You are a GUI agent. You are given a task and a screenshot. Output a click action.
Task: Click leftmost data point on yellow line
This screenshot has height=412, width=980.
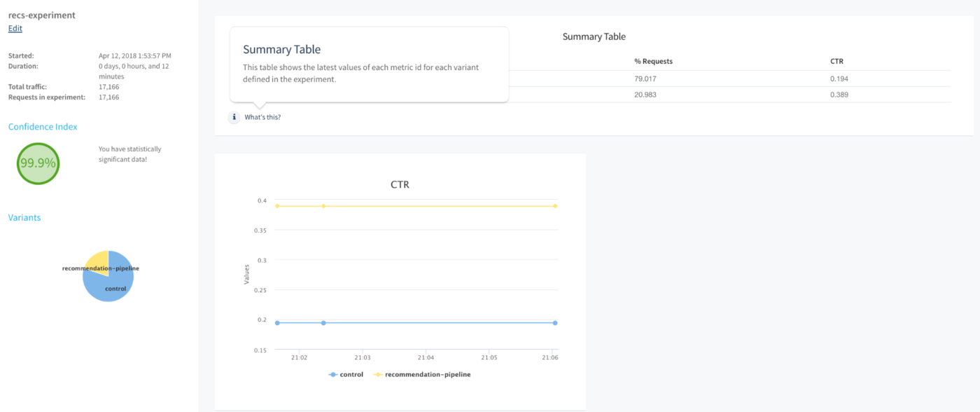coord(277,206)
